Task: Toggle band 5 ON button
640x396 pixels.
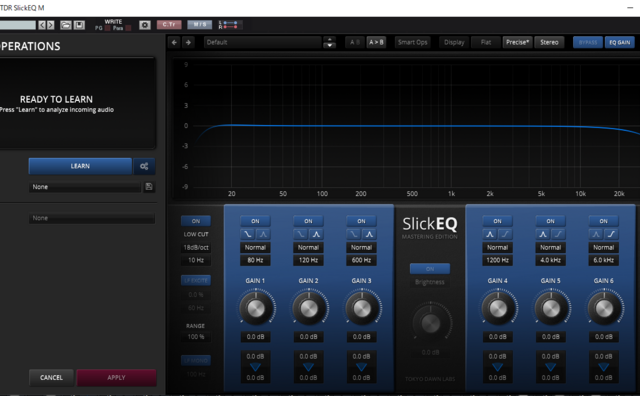Action: pos(550,221)
